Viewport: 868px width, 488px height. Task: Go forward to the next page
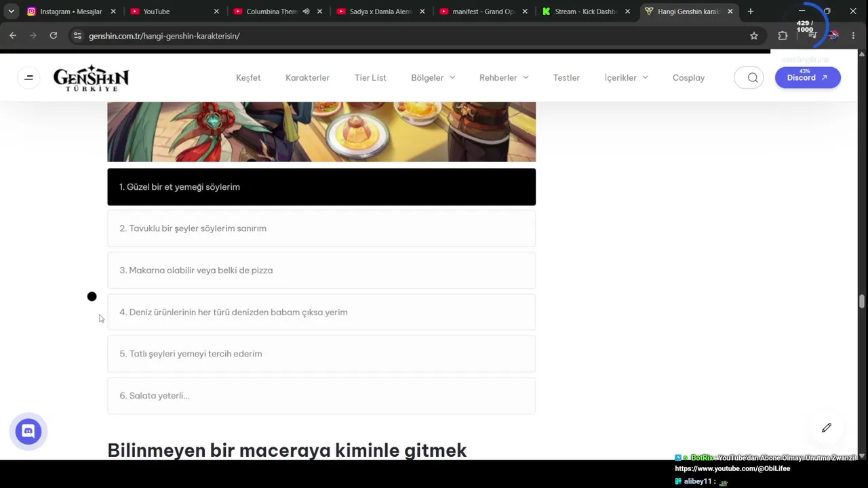pos(33,36)
